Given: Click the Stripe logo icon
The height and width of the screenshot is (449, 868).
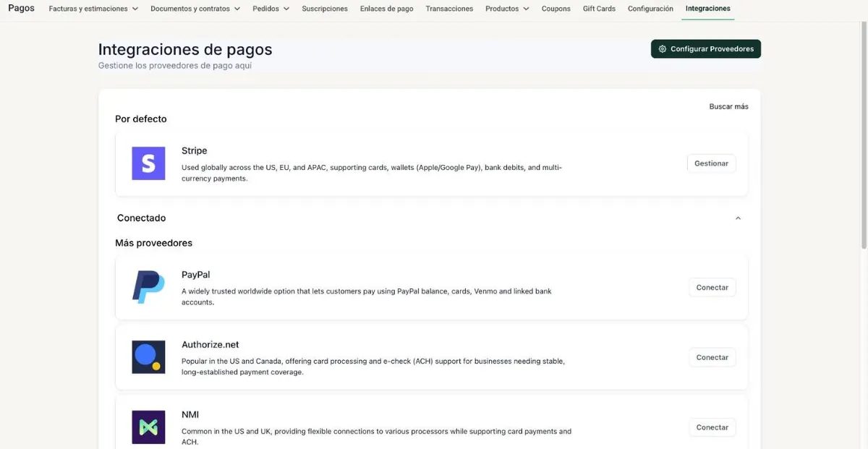Looking at the screenshot, I should [148, 163].
